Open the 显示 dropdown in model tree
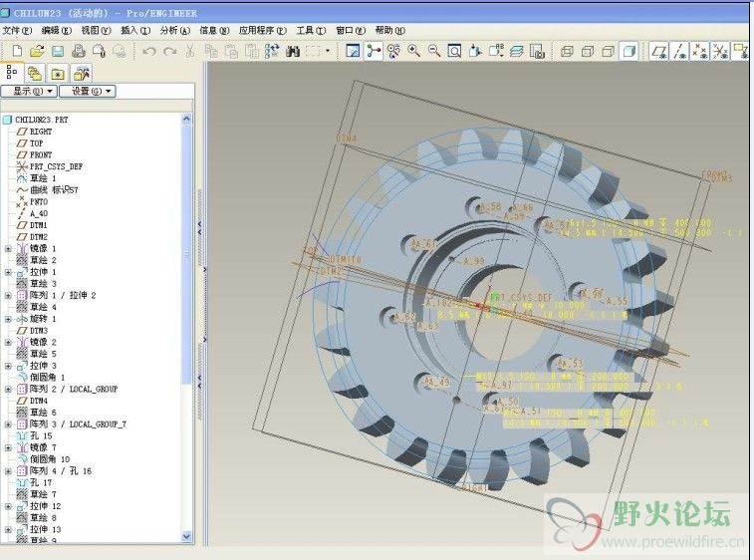This screenshot has height=560, width=754. (x=29, y=91)
